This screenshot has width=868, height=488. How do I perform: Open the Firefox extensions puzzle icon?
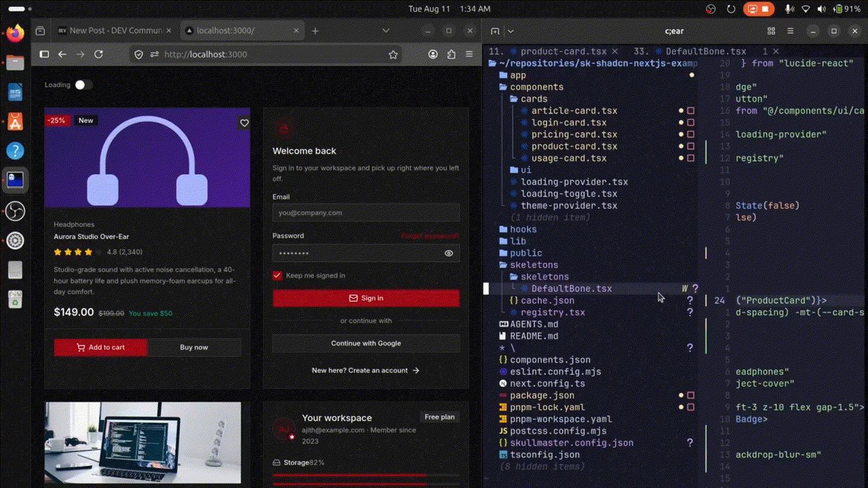[451, 54]
